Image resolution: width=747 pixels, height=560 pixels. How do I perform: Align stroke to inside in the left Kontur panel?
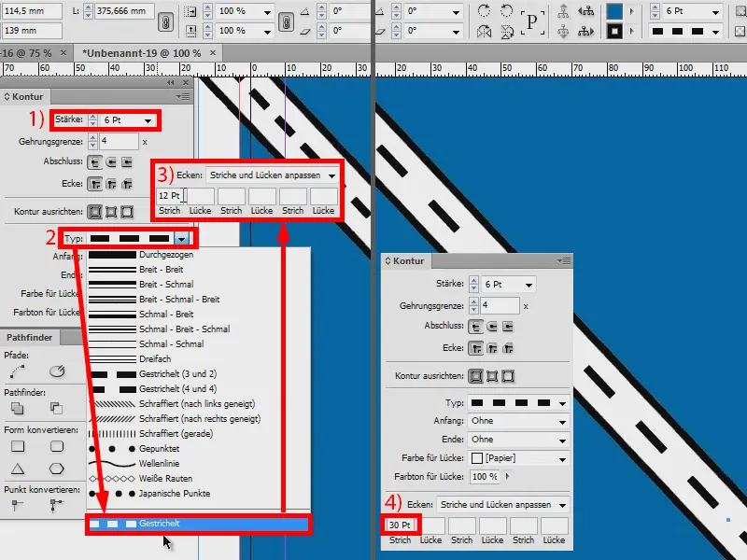(x=111, y=212)
